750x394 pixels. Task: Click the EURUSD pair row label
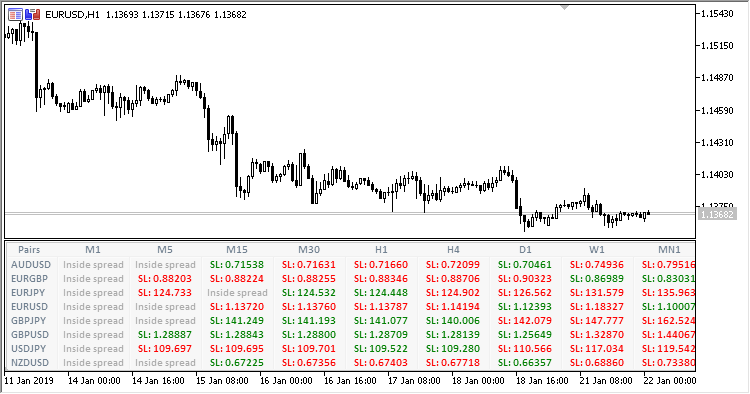tap(30, 306)
